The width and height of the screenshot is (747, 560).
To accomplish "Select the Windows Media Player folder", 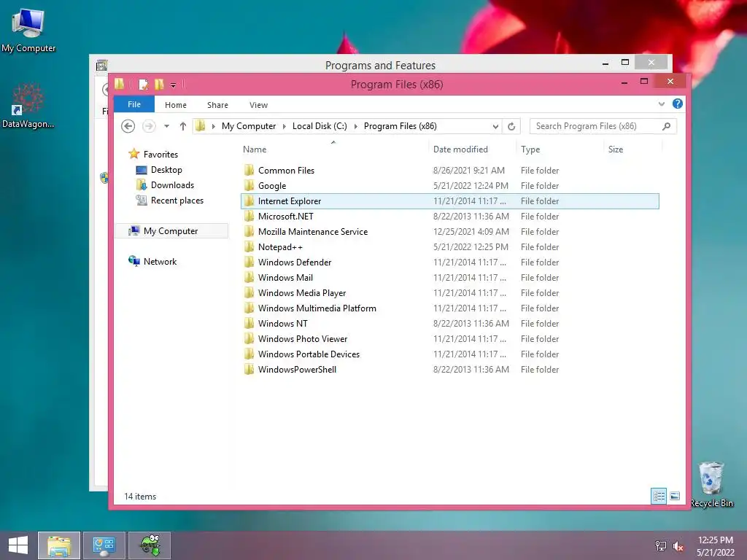I will [450, 293].
